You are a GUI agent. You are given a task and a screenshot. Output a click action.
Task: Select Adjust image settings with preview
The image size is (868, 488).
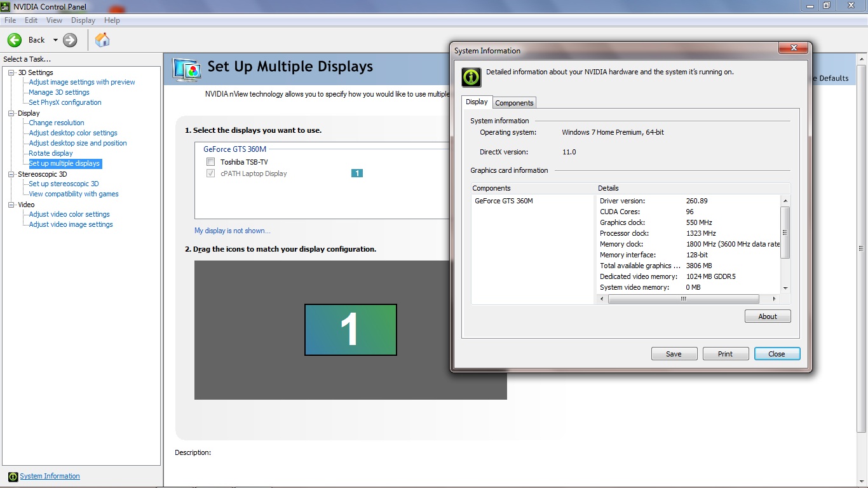82,82
